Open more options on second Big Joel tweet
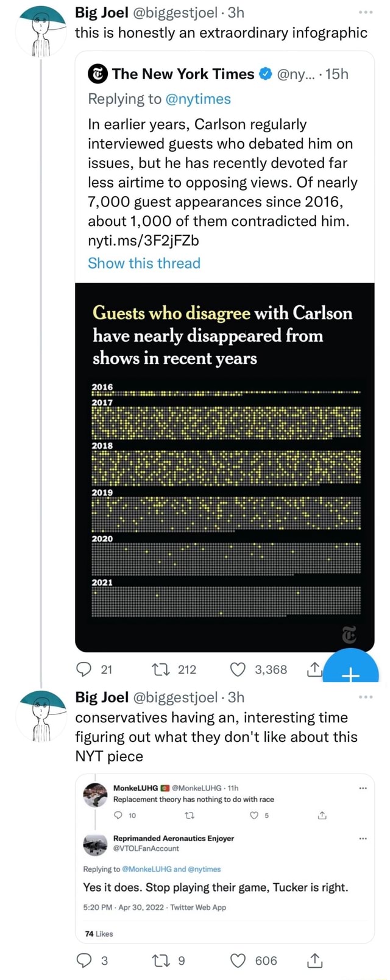The height and width of the screenshot is (980, 390). (x=366, y=697)
